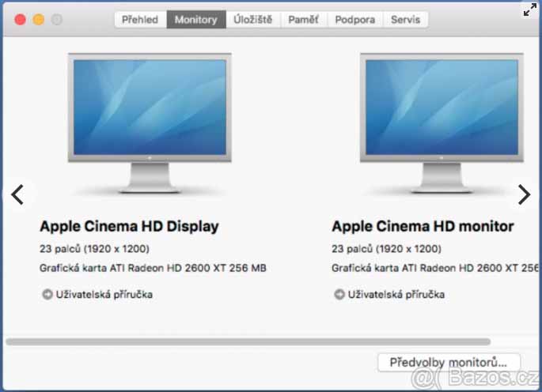Click '23 palců (1920 x 1200)' under Cinema HD monitor
This screenshot has width=542, height=392.
click(386, 249)
